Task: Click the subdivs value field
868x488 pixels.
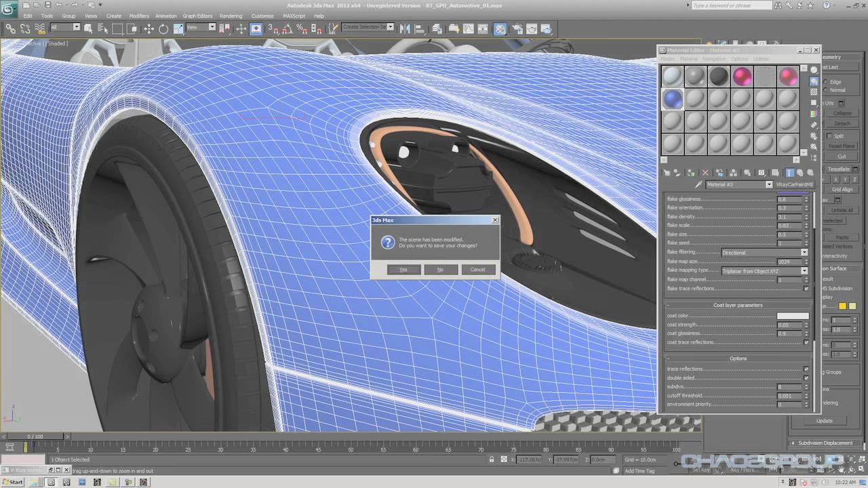Action: (789, 387)
